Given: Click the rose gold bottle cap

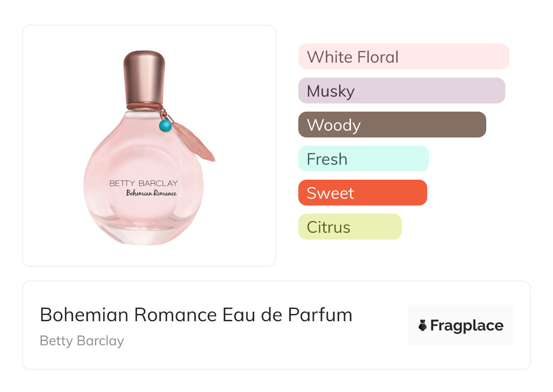Looking at the screenshot, I should (144, 76).
